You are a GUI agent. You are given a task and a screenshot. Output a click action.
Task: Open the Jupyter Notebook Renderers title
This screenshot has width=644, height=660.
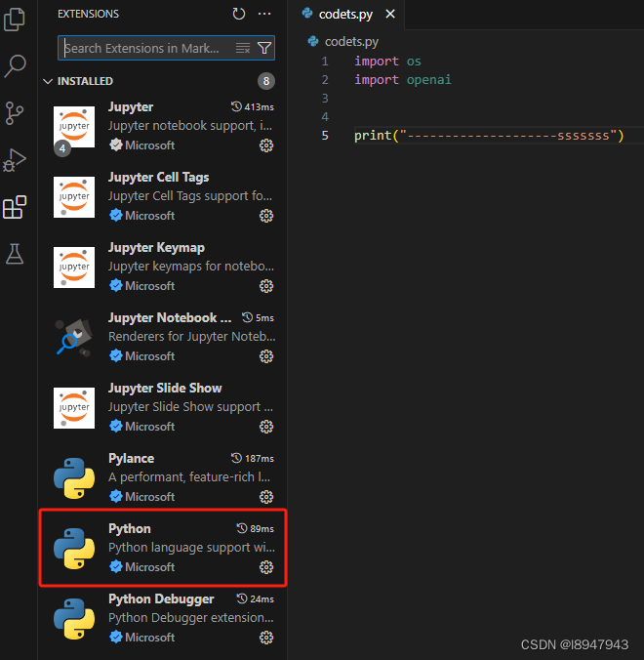click(x=170, y=317)
